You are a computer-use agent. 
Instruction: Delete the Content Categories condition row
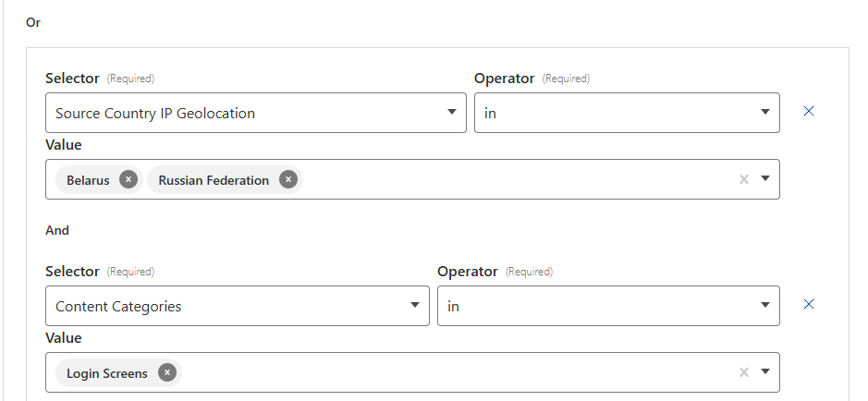[x=809, y=304]
